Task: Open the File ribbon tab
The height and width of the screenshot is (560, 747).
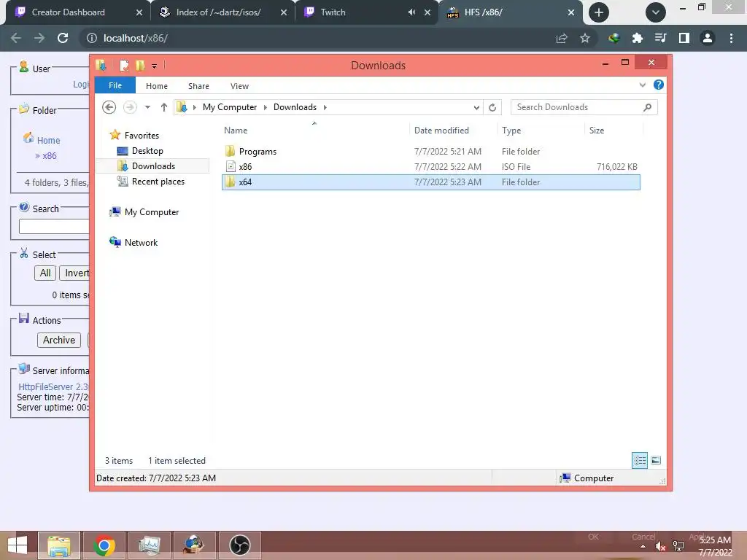Action: coord(115,85)
